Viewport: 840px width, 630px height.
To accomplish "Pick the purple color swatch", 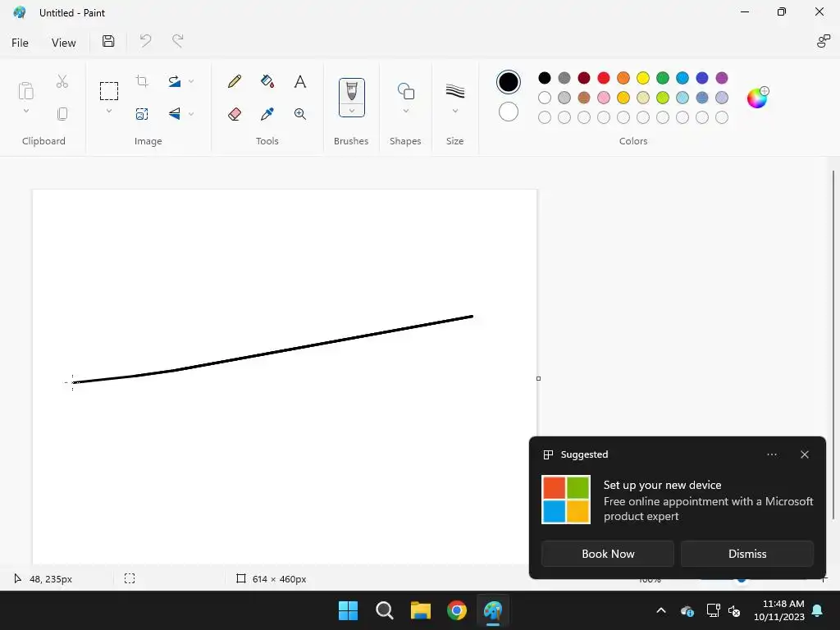I will tap(722, 78).
